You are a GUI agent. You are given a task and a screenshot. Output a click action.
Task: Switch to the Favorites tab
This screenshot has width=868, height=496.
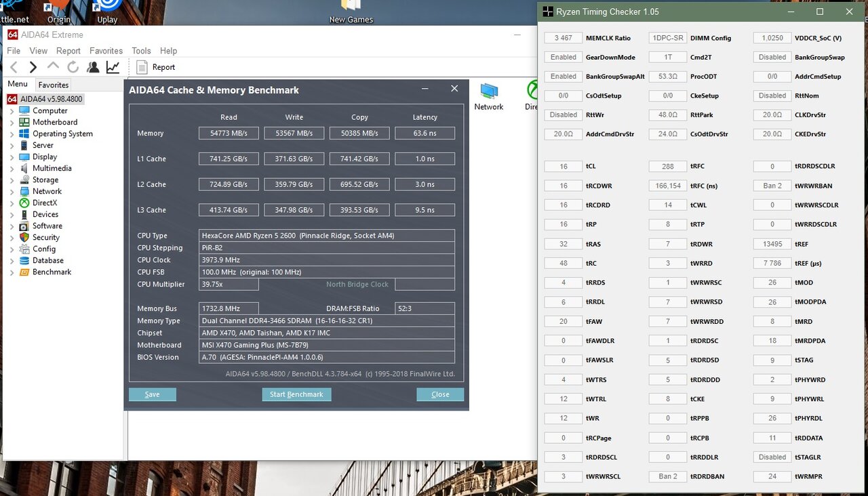coord(54,85)
